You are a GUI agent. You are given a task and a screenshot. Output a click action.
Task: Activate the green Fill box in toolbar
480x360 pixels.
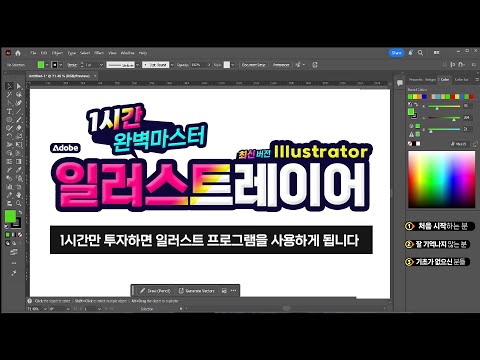10,217
